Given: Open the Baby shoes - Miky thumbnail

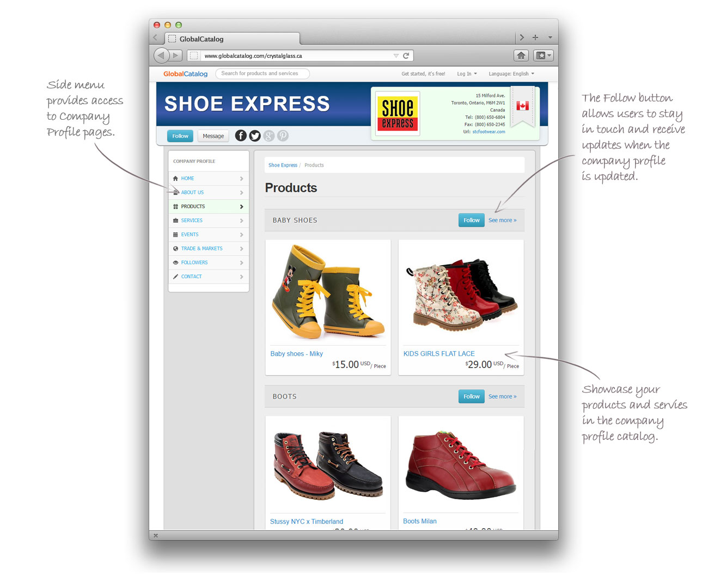Looking at the screenshot, I should [328, 292].
